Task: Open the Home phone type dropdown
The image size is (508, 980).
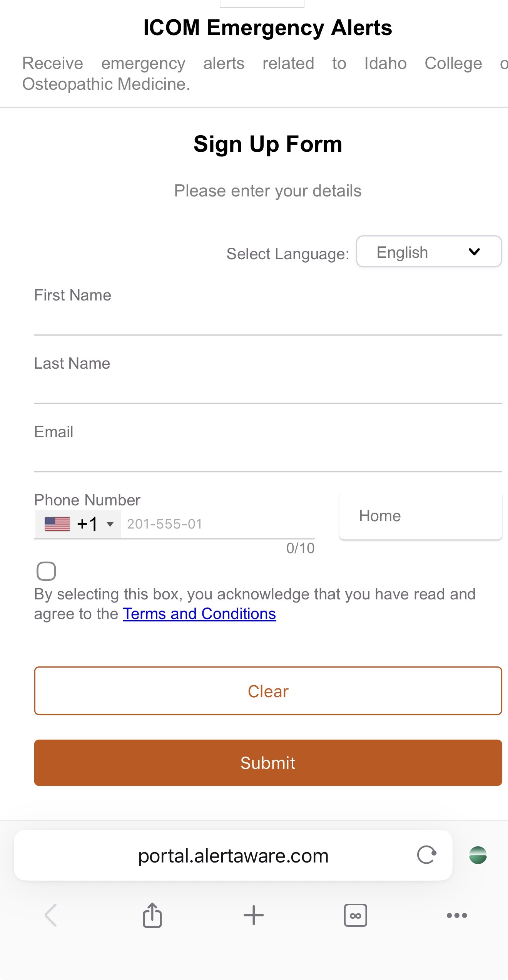Action: pyautogui.click(x=420, y=516)
